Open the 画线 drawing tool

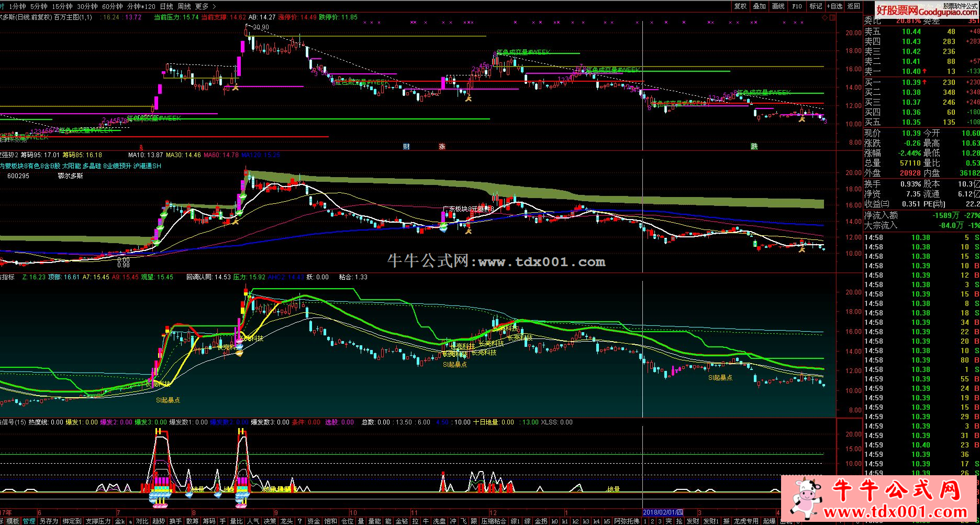(778, 6)
